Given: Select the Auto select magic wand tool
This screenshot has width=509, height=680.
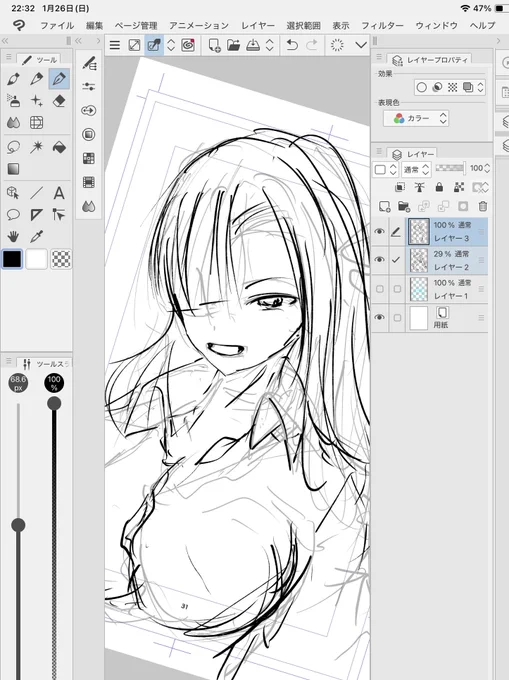Looking at the screenshot, I should click(36, 147).
